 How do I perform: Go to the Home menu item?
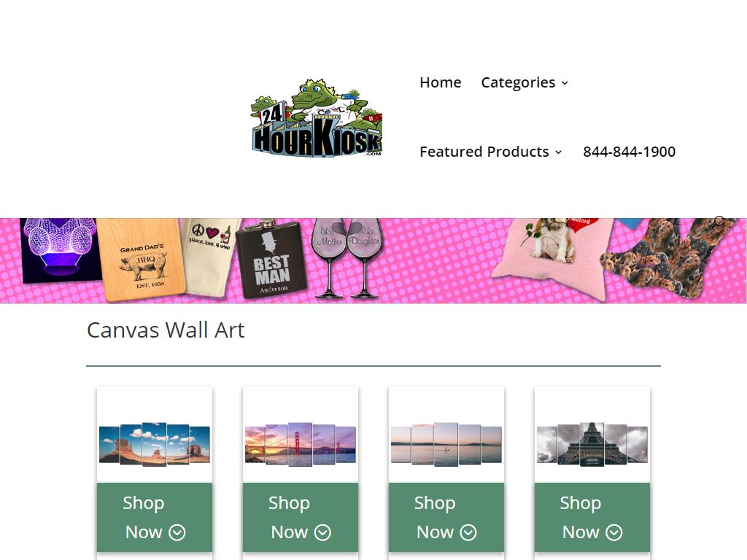pyautogui.click(x=440, y=82)
